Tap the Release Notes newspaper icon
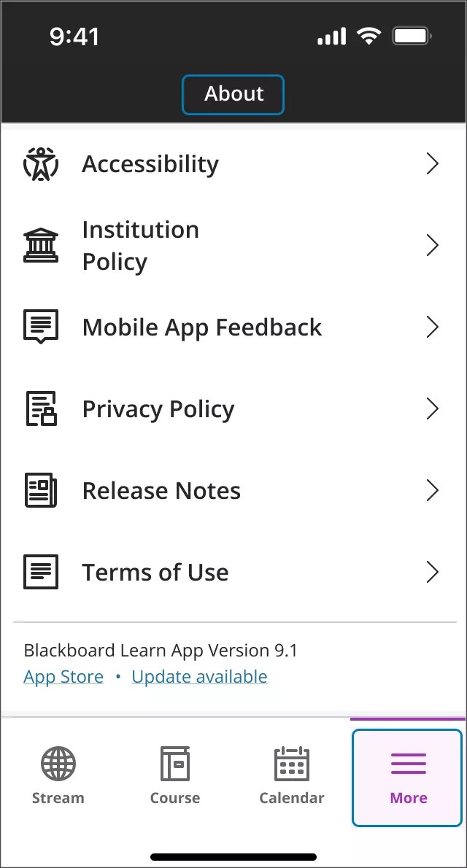 [x=41, y=490]
